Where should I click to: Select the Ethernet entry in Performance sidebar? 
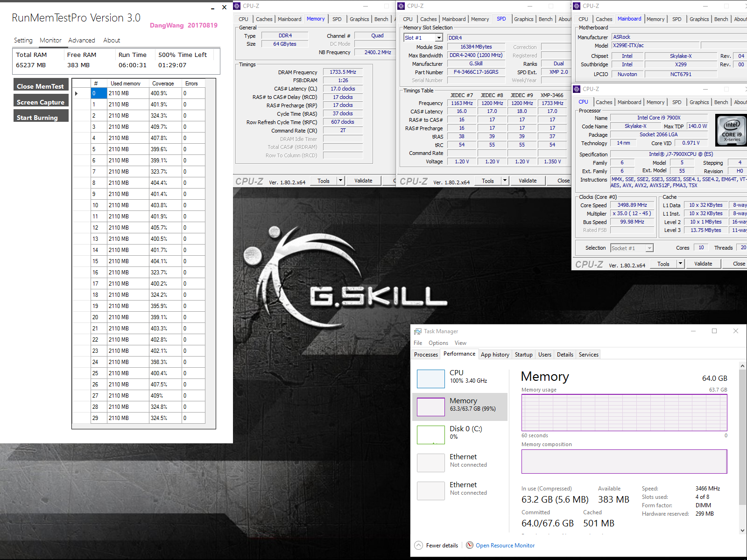pyautogui.click(x=430, y=462)
